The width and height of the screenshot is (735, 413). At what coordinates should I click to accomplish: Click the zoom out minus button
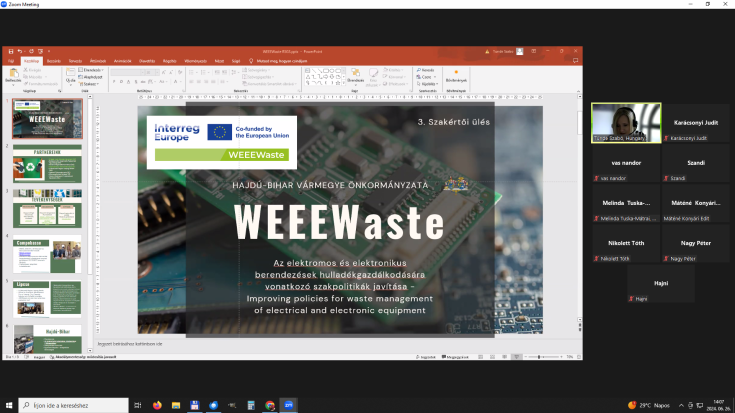(525, 357)
